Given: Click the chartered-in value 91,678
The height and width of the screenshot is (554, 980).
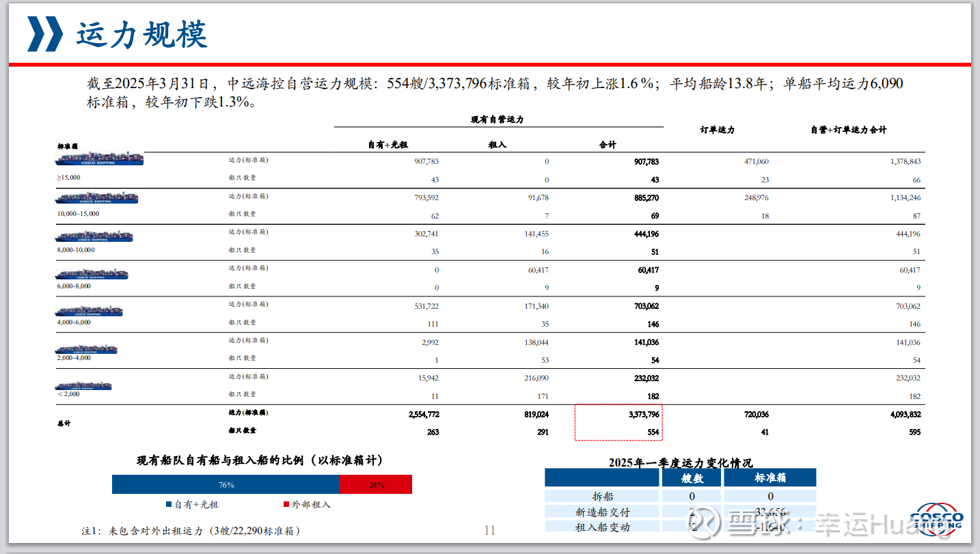Looking at the screenshot, I should click(x=537, y=198).
